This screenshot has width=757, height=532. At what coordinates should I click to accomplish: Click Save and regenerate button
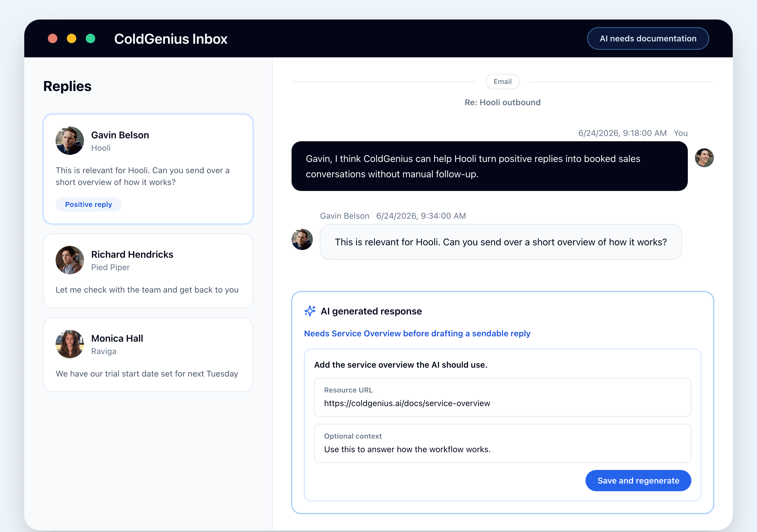638,481
